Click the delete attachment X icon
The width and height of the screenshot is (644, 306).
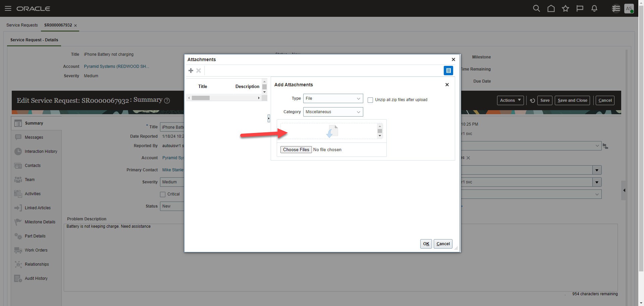click(199, 71)
